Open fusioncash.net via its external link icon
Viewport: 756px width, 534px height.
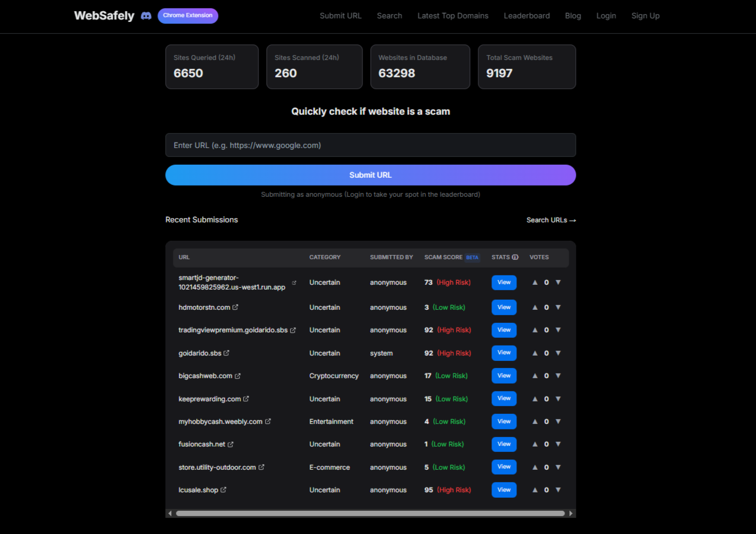(x=231, y=444)
